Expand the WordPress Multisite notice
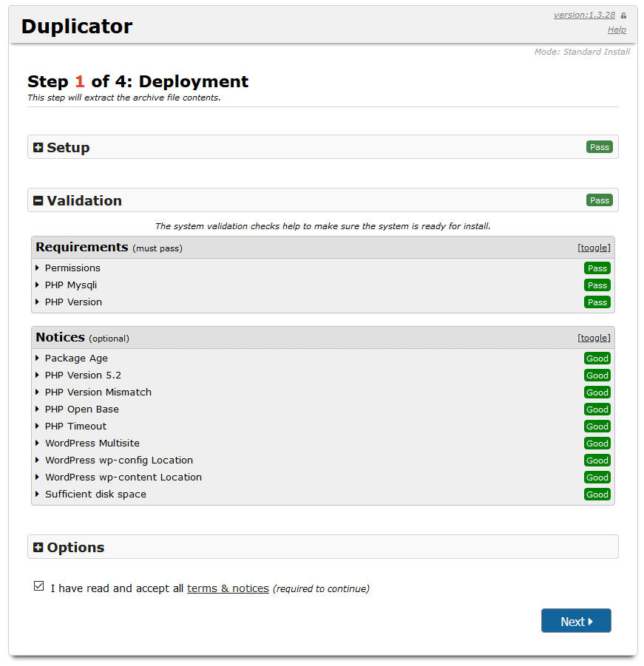The height and width of the screenshot is (666, 644). [x=92, y=444]
